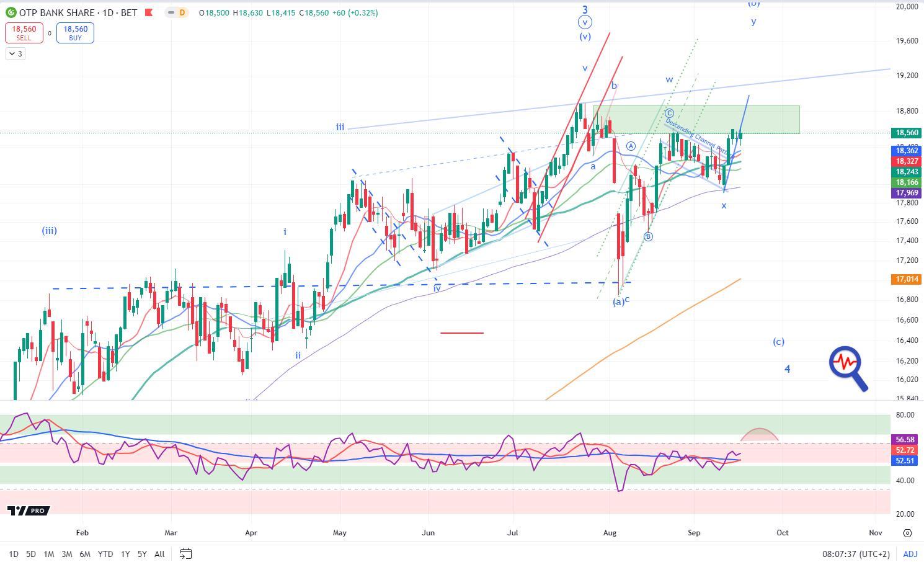Image resolution: width=924 pixels, height=562 pixels.
Task: Select the 5Y time range
Action: (142, 554)
